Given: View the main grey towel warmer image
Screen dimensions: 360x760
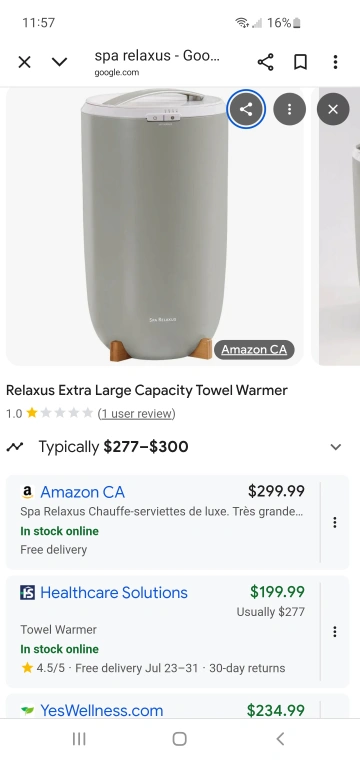Looking at the screenshot, I should click(x=155, y=226).
